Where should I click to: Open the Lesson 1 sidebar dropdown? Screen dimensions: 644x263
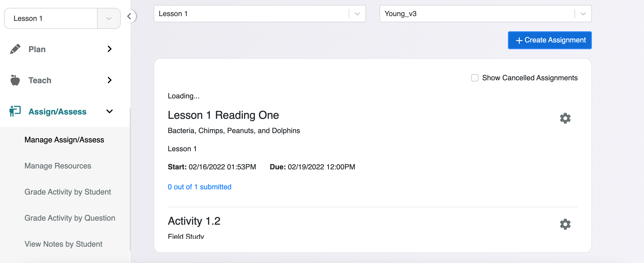coord(108,18)
